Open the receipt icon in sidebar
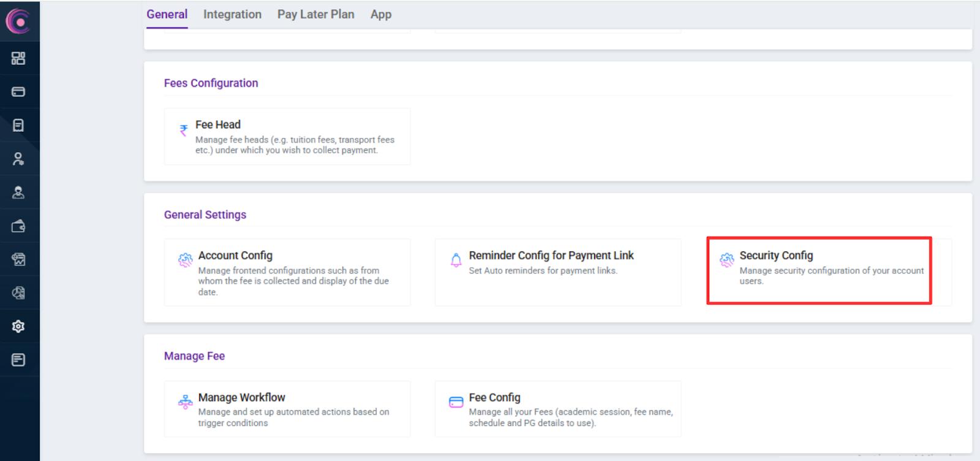Screen dimensions: 980x461 tap(18, 126)
